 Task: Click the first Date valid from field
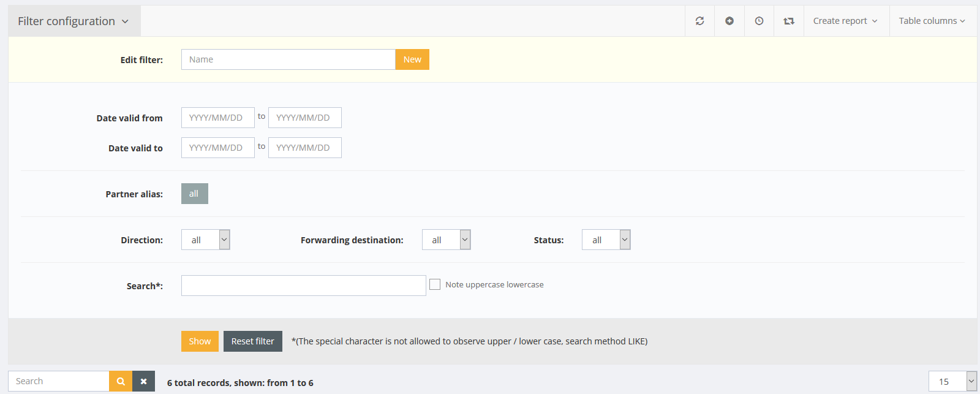[217, 118]
